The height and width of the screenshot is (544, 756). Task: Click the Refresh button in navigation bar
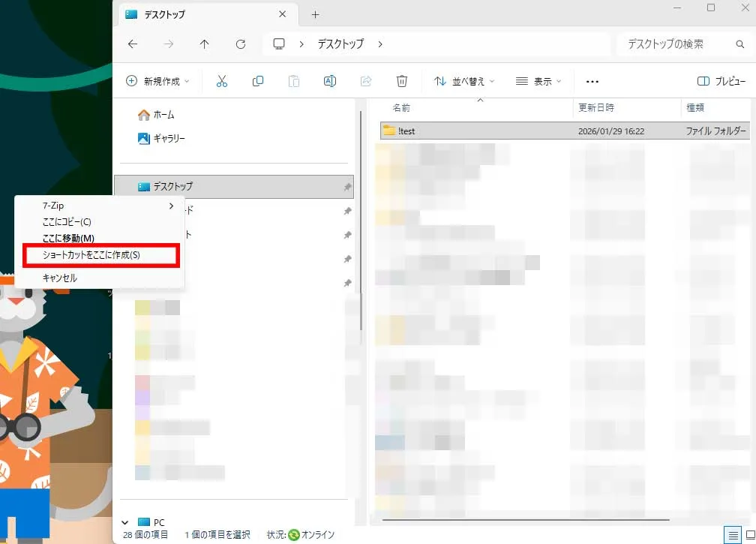click(241, 44)
